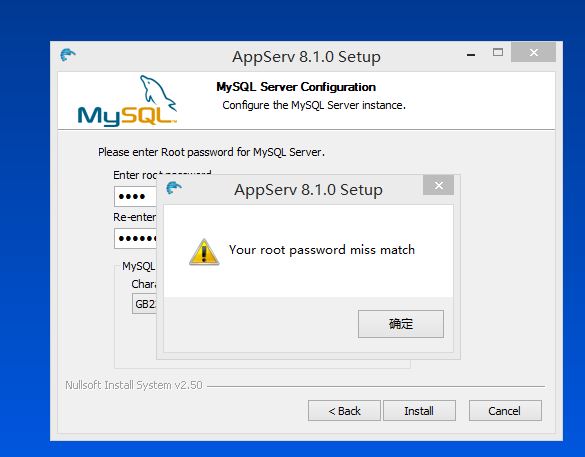Screen dimensions: 585x457
Task: Click the yellow warning triangle icon
Action: pyautogui.click(x=204, y=252)
